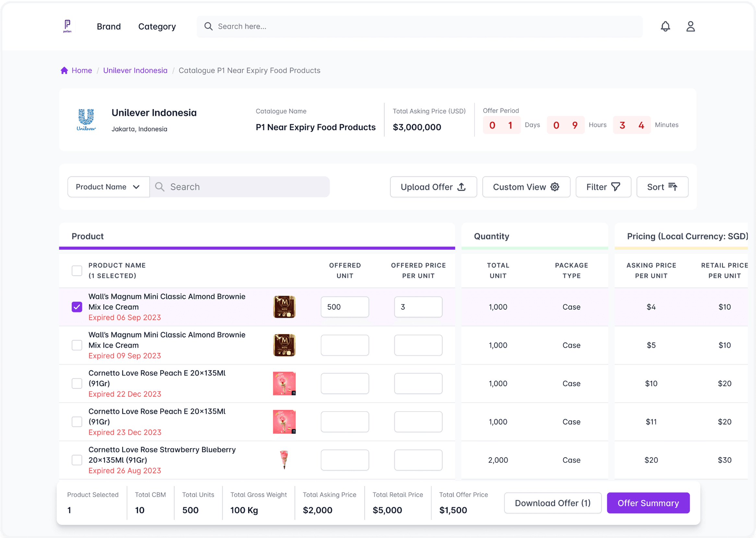Open Cornetto thumbnail for Expired 23 Dec 2023
This screenshot has height=538, width=756.
284,422
